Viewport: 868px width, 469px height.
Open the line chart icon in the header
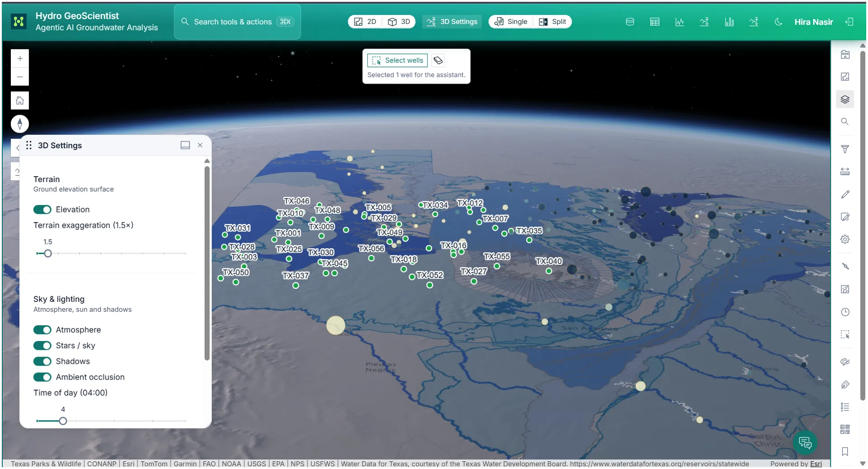[679, 22]
